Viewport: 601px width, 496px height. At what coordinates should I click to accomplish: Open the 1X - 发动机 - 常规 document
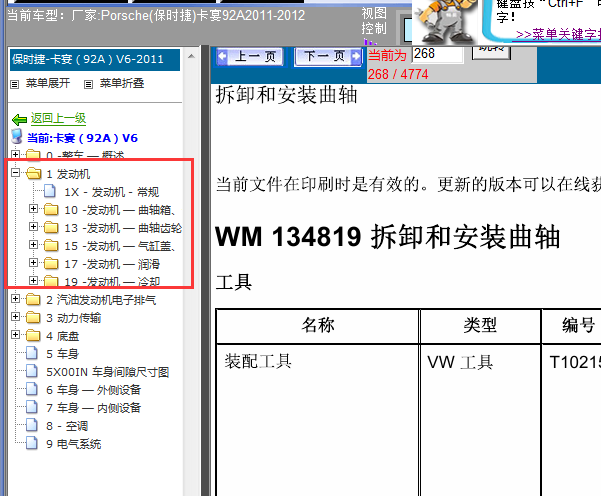[112, 192]
